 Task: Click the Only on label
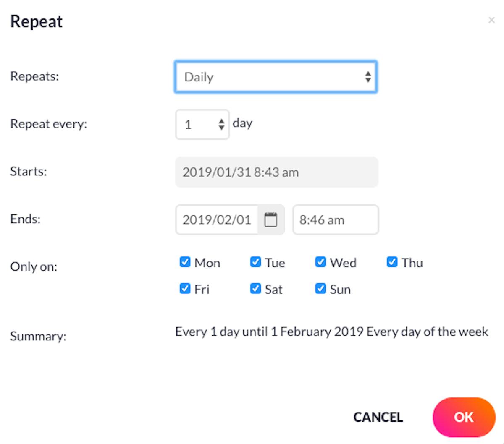(x=34, y=266)
